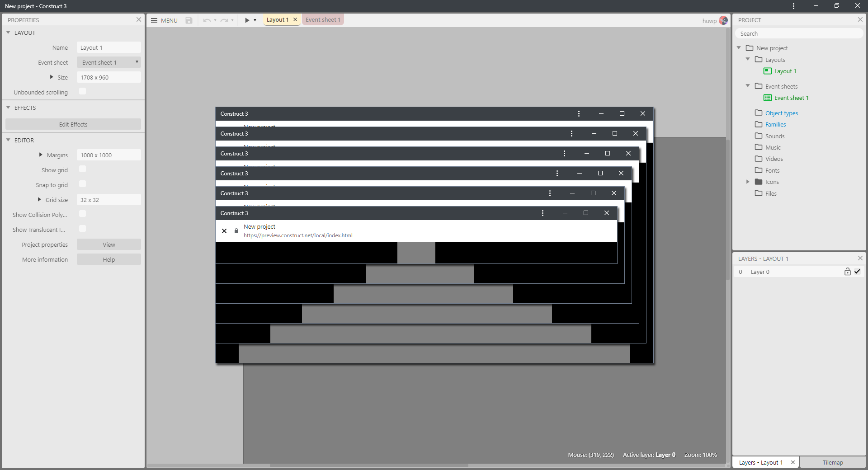Screen dimensions: 868x470
Task: Toggle Show Translucent checkbox
Action: pyautogui.click(x=82, y=229)
